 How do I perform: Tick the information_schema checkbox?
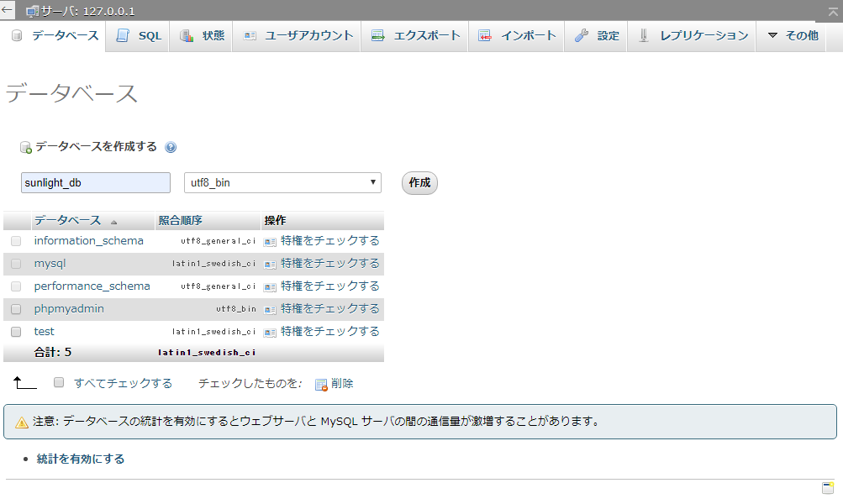coord(16,241)
